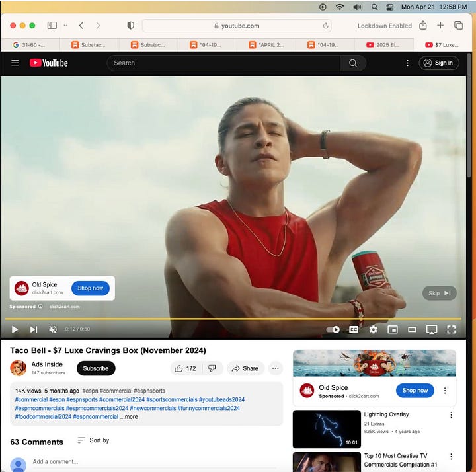Enter full screen mode
Viewport: 476px width, 472px height.
(x=451, y=329)
